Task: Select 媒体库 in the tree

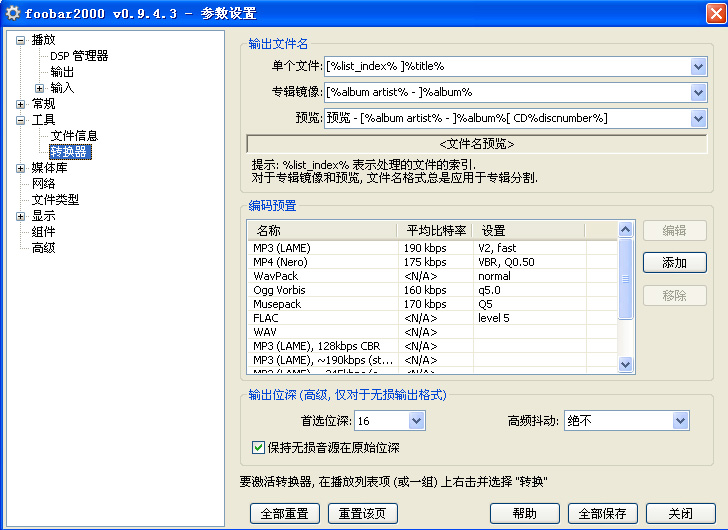Action: [x=50, y=168]
